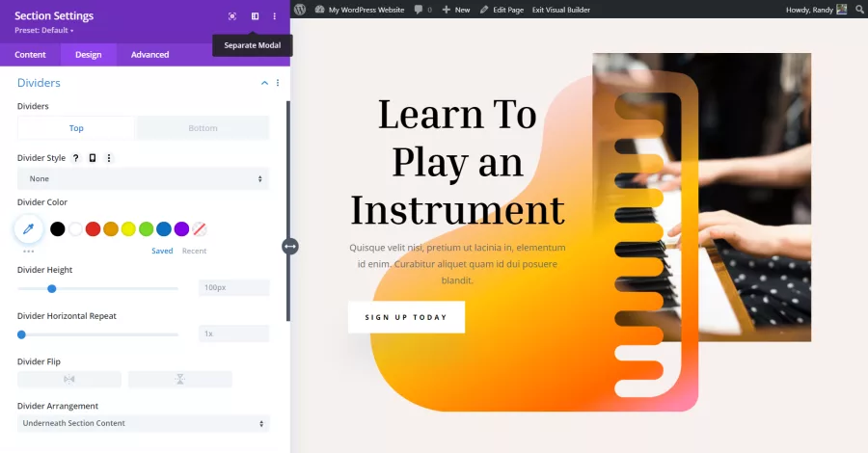Viewport: 868px width, 453px height.
Task: Click the Quisque velit nisi paragraph
Action: click(x=457, y=264)
